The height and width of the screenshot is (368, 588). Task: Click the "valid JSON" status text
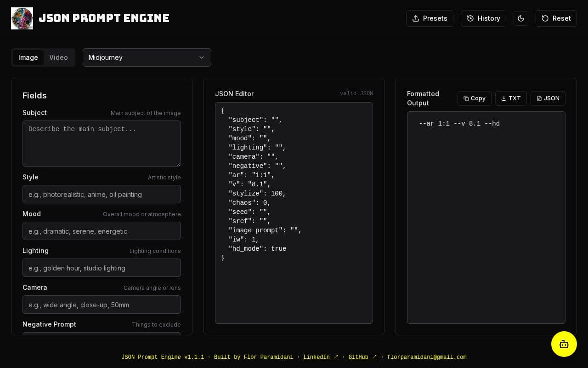(x=356, y=93)
